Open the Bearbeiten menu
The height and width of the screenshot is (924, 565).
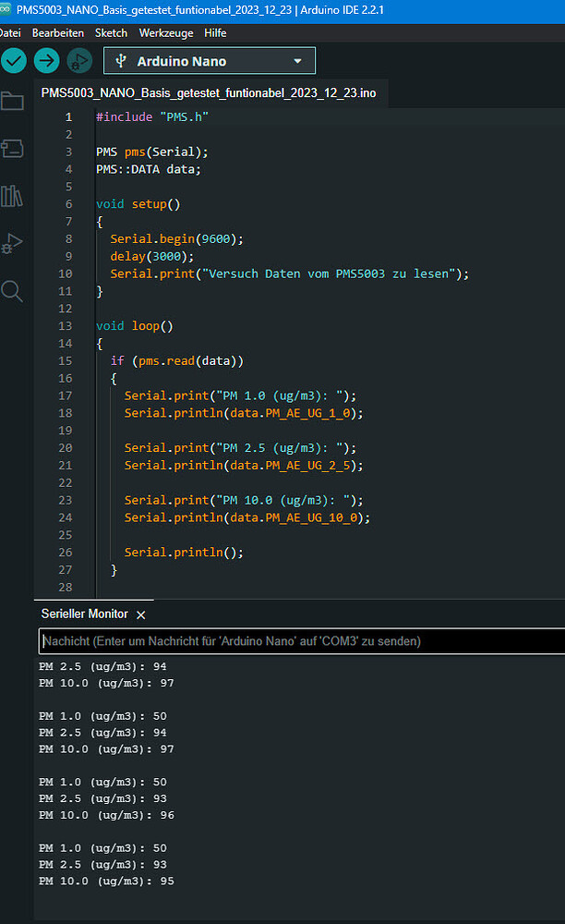[57, 32]
